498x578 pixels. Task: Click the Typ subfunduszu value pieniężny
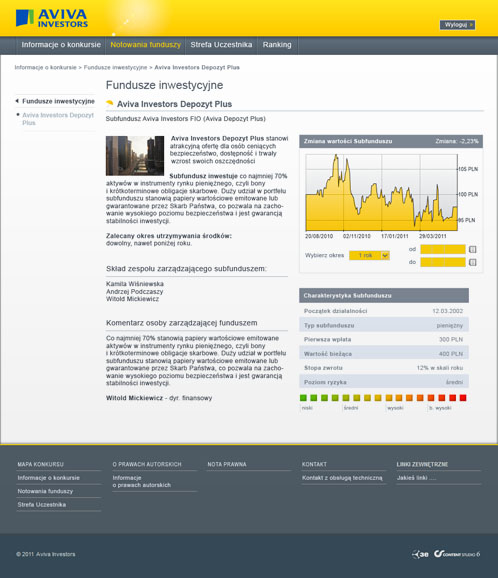[x=450, y=325]
